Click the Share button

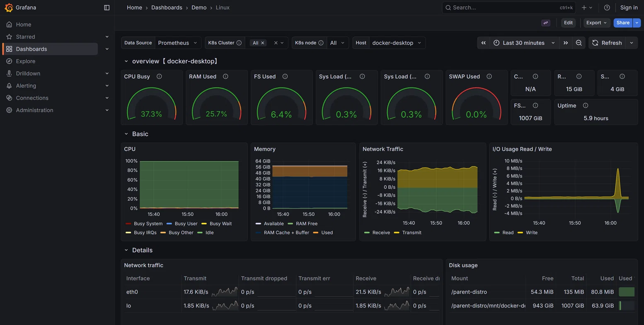click(623, 23)
